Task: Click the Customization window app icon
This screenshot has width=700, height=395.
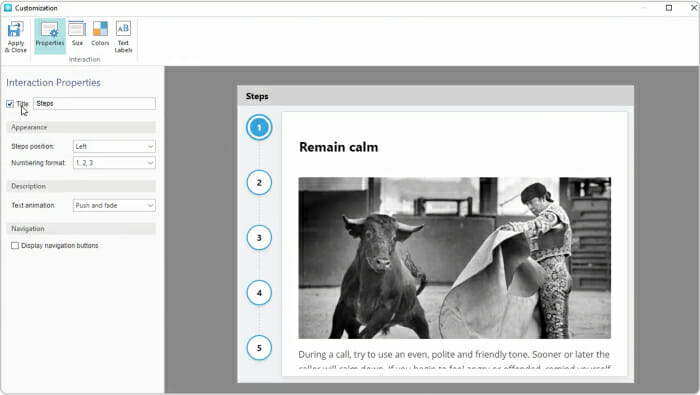Action: (x=8, y=8)
